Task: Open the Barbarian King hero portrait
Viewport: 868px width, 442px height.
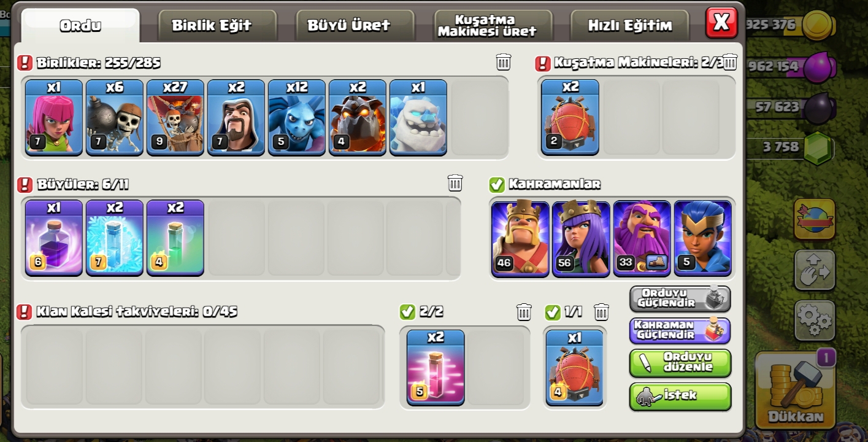Action: [520, 238]
